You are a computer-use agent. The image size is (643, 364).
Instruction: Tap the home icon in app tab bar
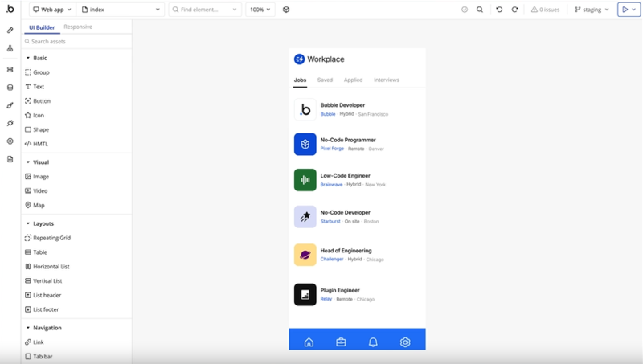click(x=309, y=342)
